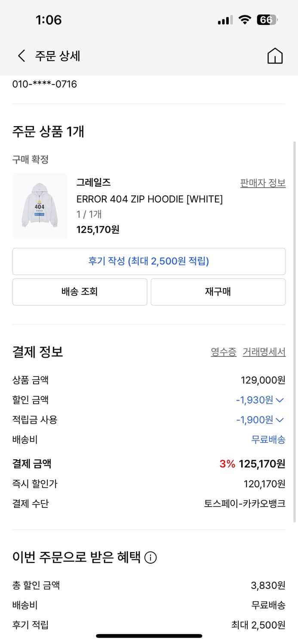Image resolution: width=298 pixels, height=644 pixels.
Task: Tap the white hoodie product thumbnail
Action: (40, 206)
